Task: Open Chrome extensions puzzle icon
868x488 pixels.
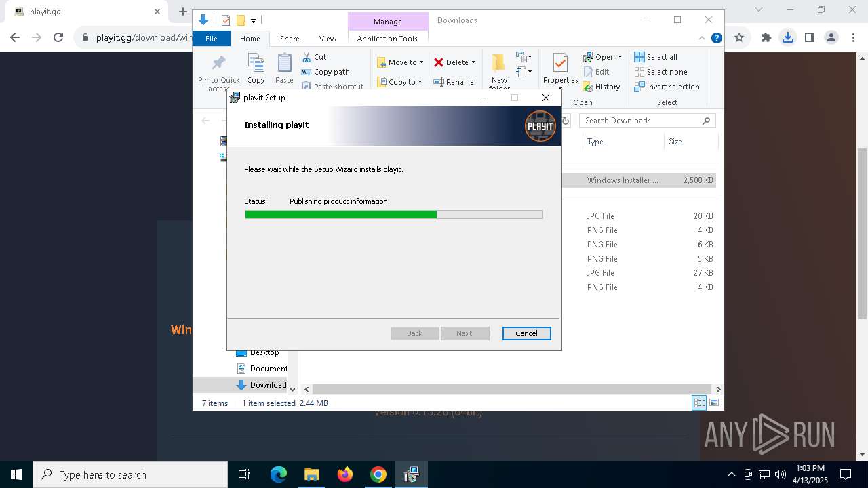Action: point(766,37)
